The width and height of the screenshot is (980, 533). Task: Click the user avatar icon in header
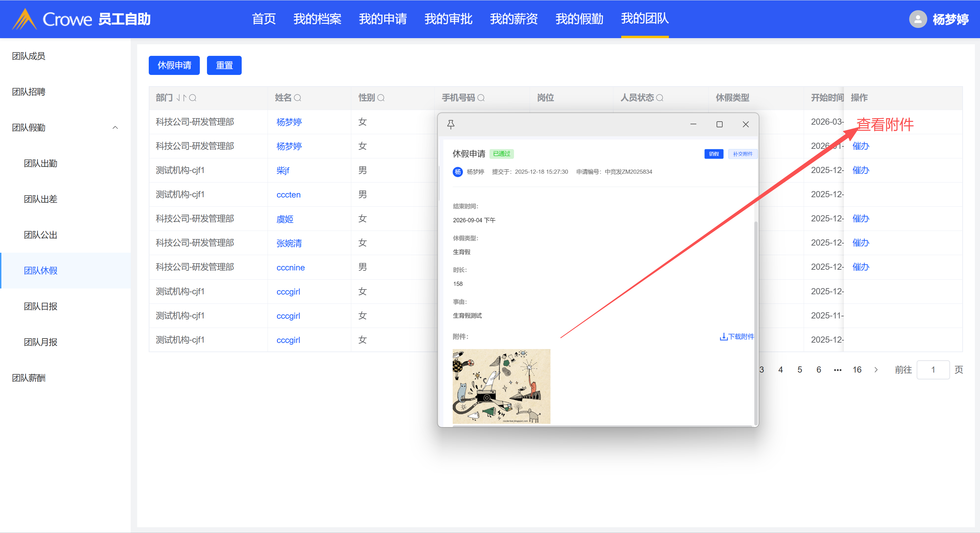[918, 19]
